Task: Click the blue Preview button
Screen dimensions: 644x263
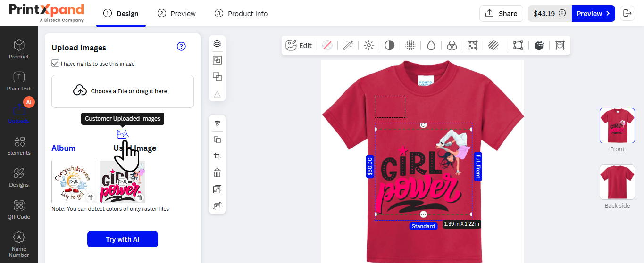Action: pos(593,14)
